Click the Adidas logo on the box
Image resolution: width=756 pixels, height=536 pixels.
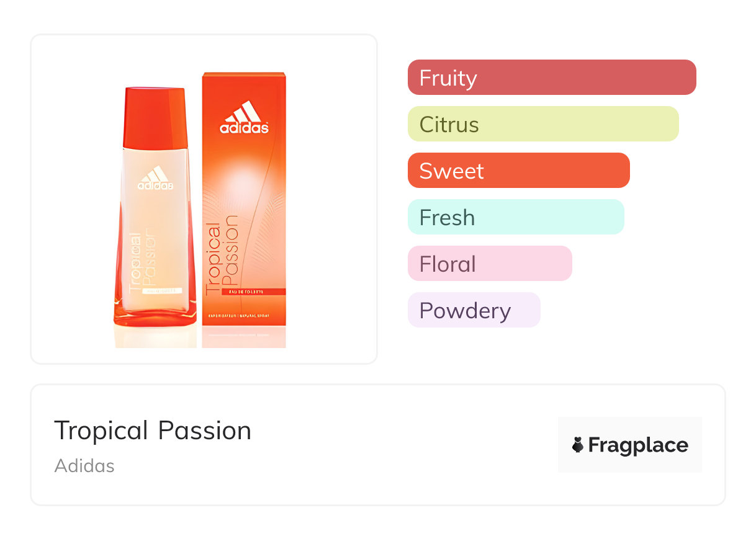tap(244, 117)
